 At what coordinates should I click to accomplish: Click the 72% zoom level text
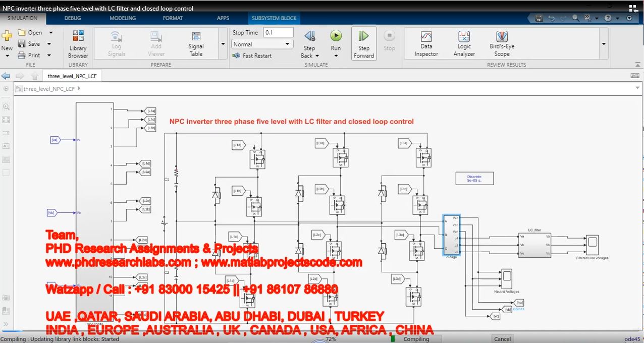pyautogui.click(x=331, y=339)
